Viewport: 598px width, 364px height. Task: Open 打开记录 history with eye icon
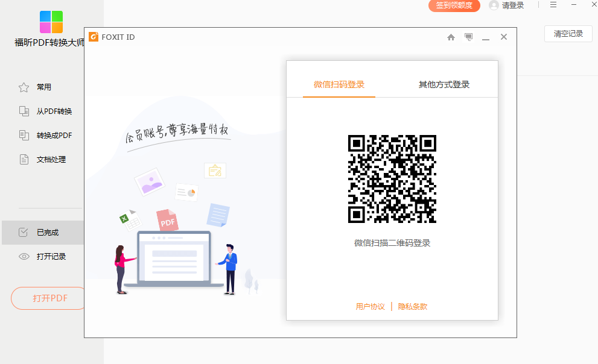coord(42,257)
